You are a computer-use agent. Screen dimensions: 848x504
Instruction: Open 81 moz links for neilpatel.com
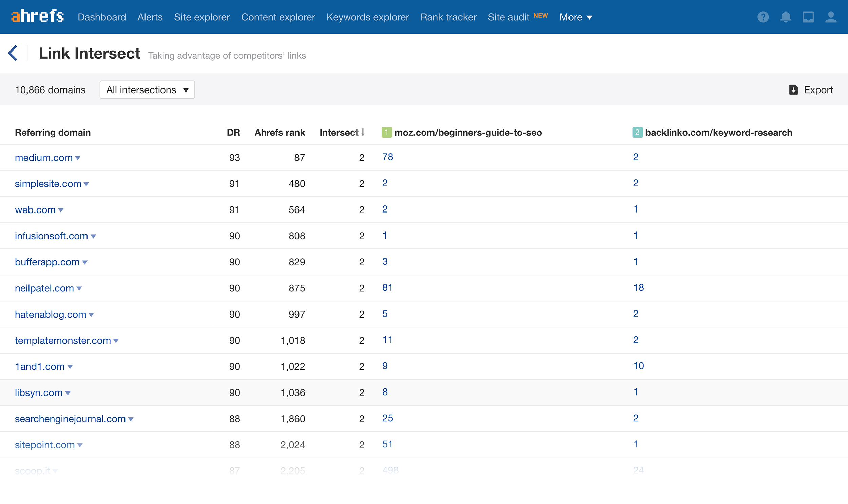(x=387, y=288)
